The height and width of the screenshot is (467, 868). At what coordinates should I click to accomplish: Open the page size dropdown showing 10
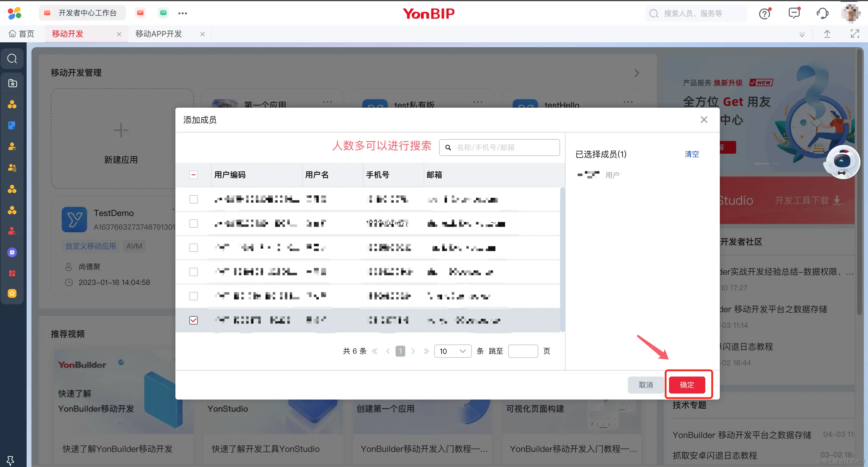point(452,351)
